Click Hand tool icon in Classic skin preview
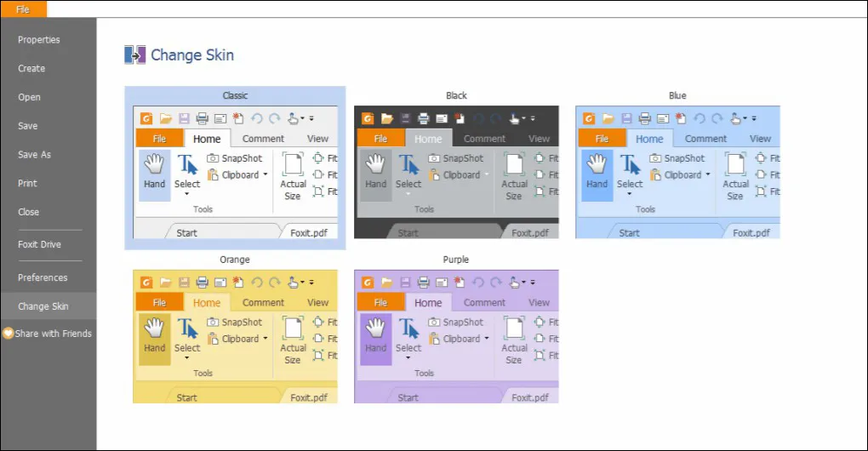868x451 pixels. [154, 163]
